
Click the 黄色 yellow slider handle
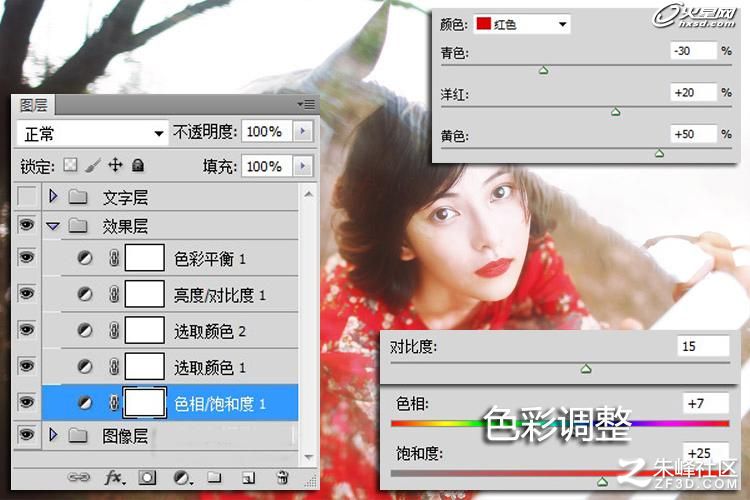(x=659, y=153)
